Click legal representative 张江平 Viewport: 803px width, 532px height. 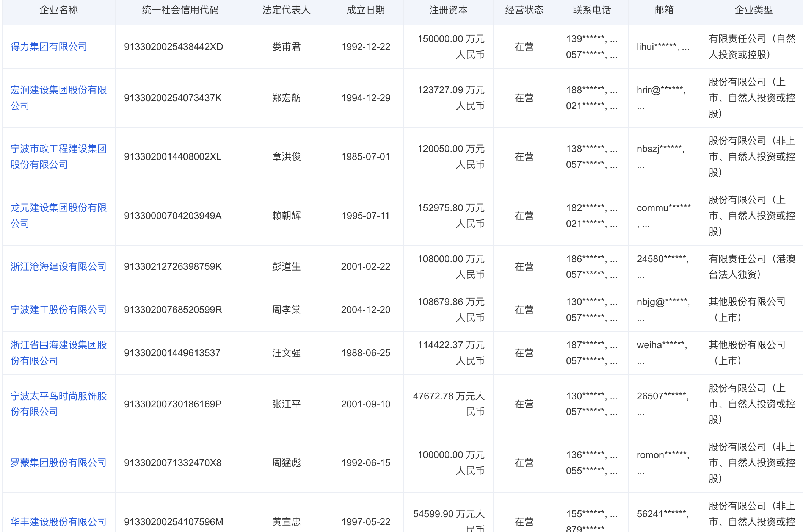[x=287, y=404]
